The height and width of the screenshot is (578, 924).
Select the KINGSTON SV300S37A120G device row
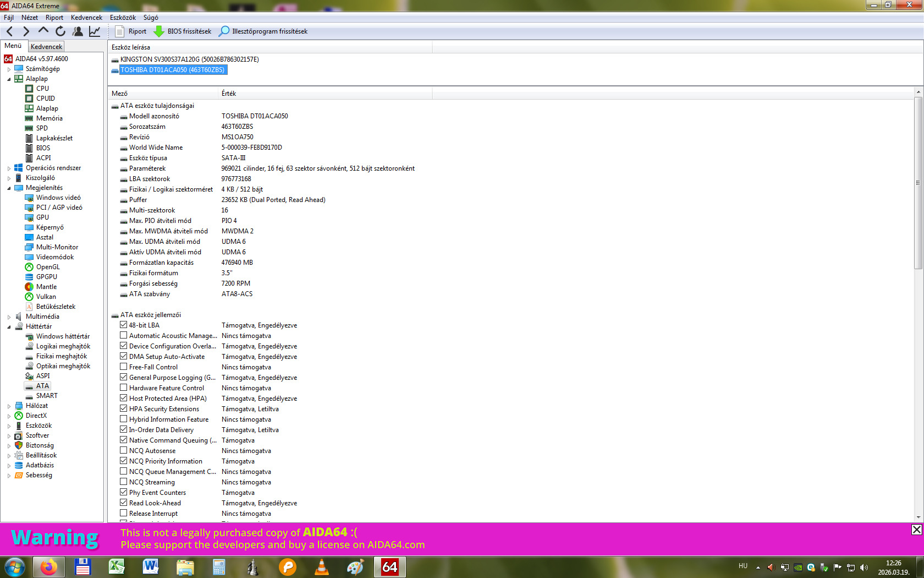[x=189, y=59]
